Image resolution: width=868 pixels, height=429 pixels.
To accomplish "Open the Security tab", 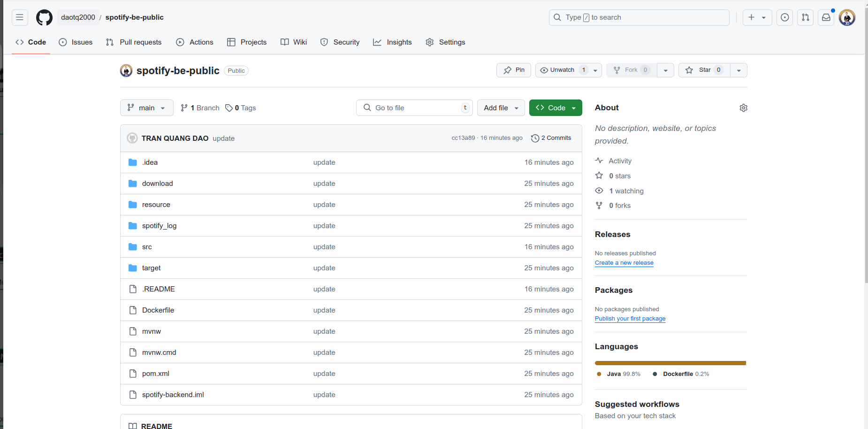I will point(340,42).
